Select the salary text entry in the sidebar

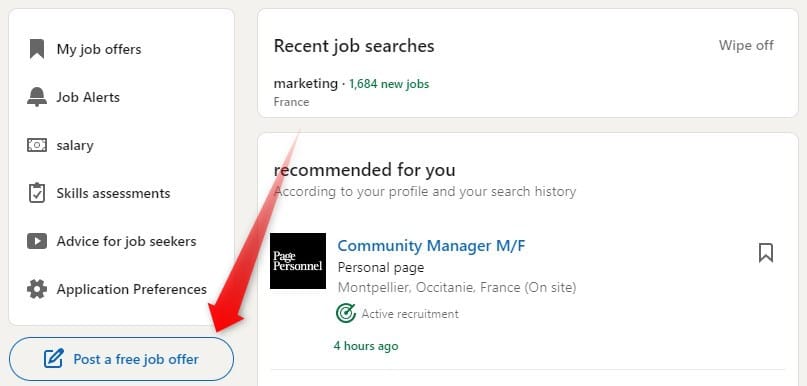(75, 146)
